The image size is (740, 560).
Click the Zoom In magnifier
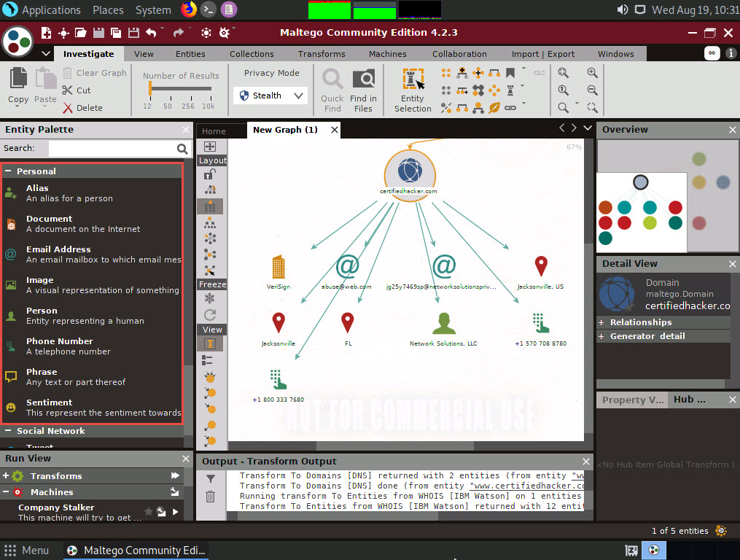592,73
